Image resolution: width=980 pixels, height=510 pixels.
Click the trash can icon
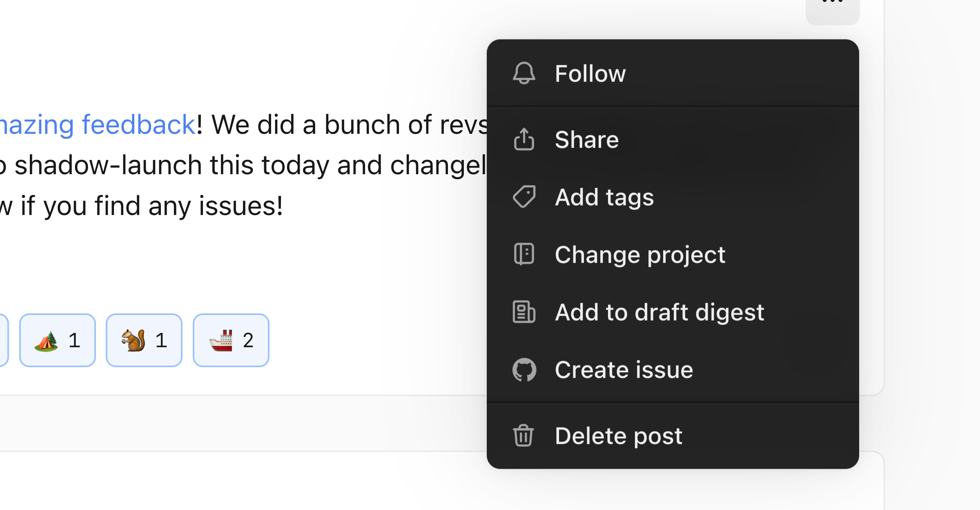[524, 435]
